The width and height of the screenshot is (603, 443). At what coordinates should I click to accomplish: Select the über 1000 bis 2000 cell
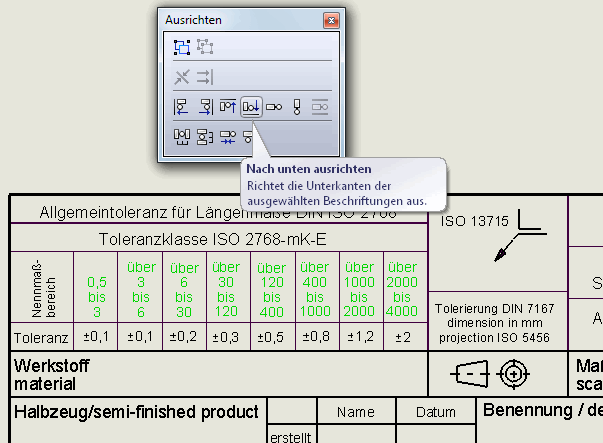359,289
